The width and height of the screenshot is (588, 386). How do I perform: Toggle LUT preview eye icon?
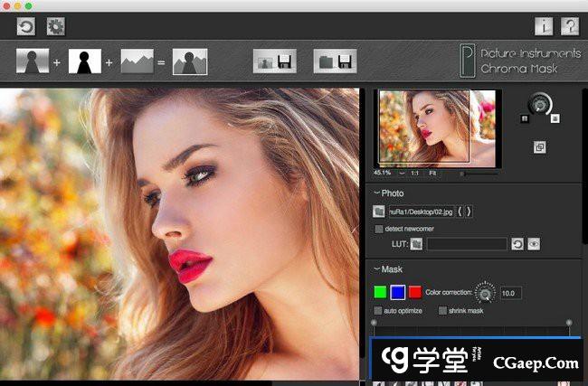[x=534, y=244]
